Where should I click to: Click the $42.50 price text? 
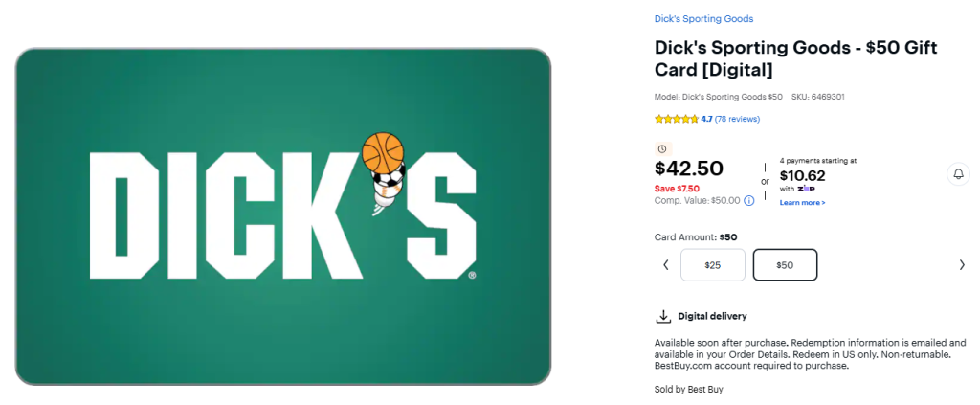pyautogui.click(x=689, y=169)
